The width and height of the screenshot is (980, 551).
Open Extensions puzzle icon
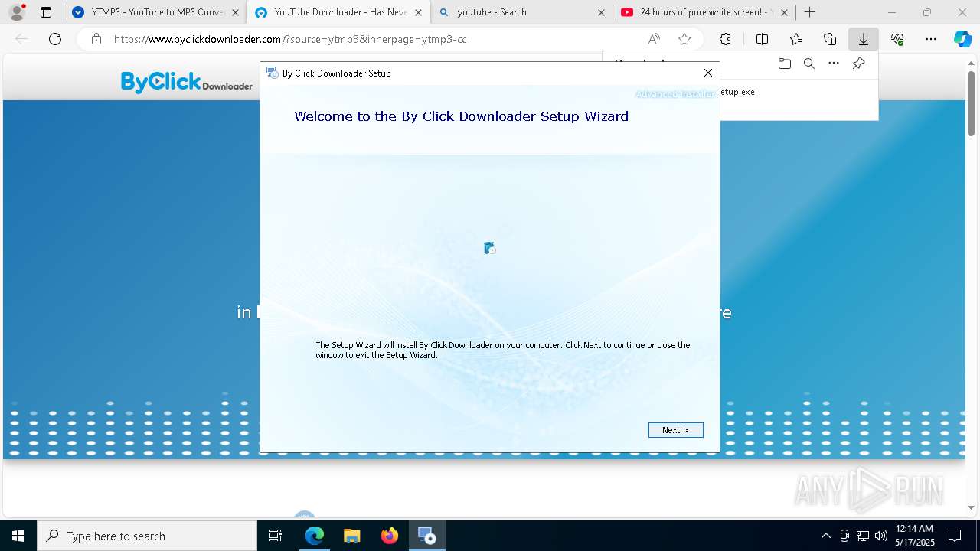pyautogui.click(x=725, y=39)
